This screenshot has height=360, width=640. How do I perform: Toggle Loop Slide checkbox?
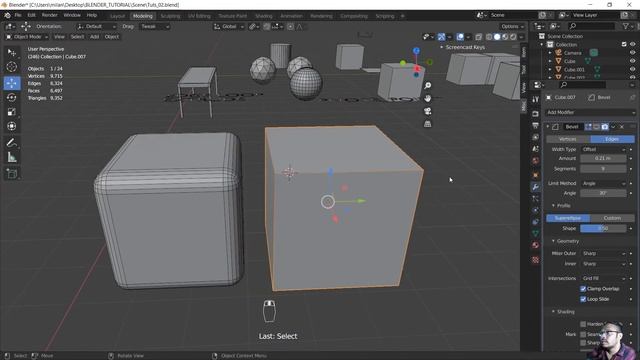(x=583, y=299)
